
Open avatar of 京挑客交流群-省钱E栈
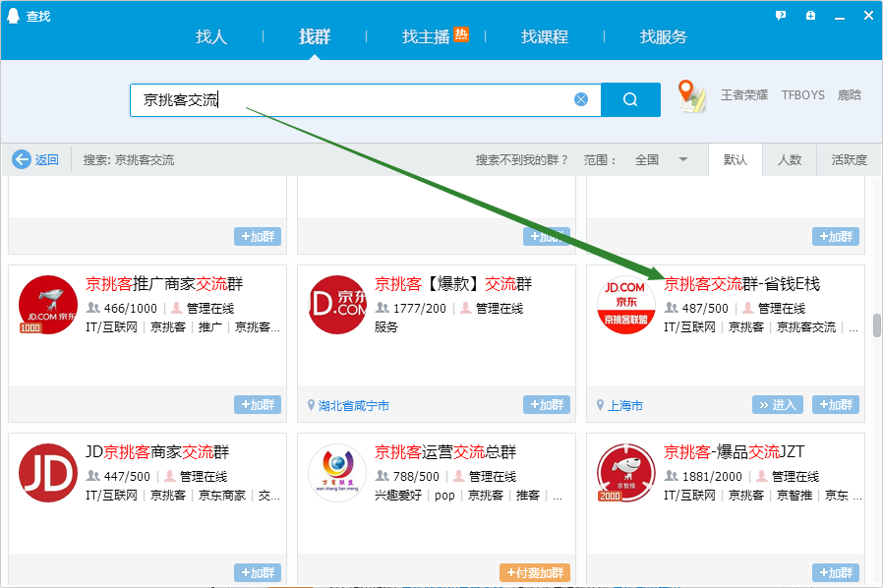pos(626,305)
